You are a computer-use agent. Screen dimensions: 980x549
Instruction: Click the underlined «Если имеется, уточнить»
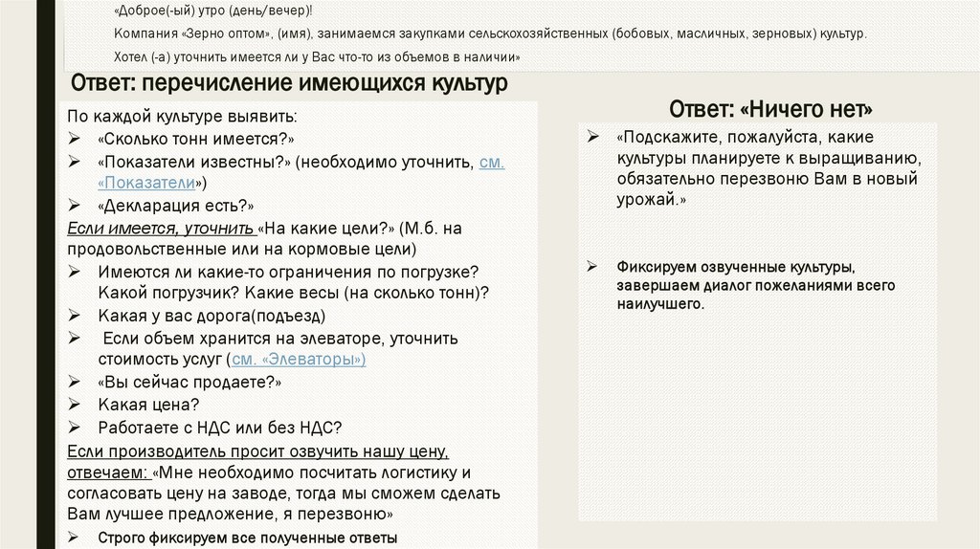(161, 228)
